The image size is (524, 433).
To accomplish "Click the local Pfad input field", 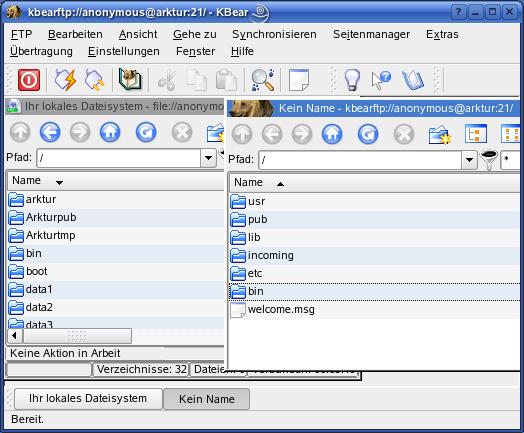I will (x=118, y=158).
